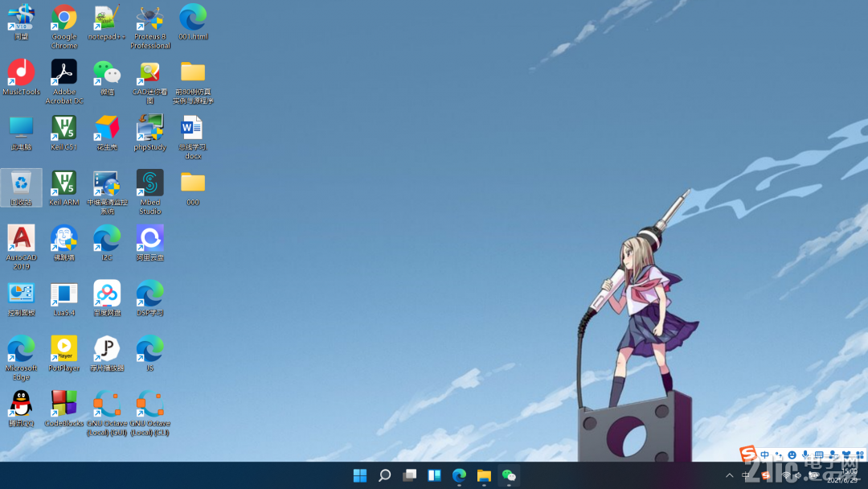Open the 阿里云盘 shortcut
This screenshot has height=489, width=868.
tap(150, 243)
